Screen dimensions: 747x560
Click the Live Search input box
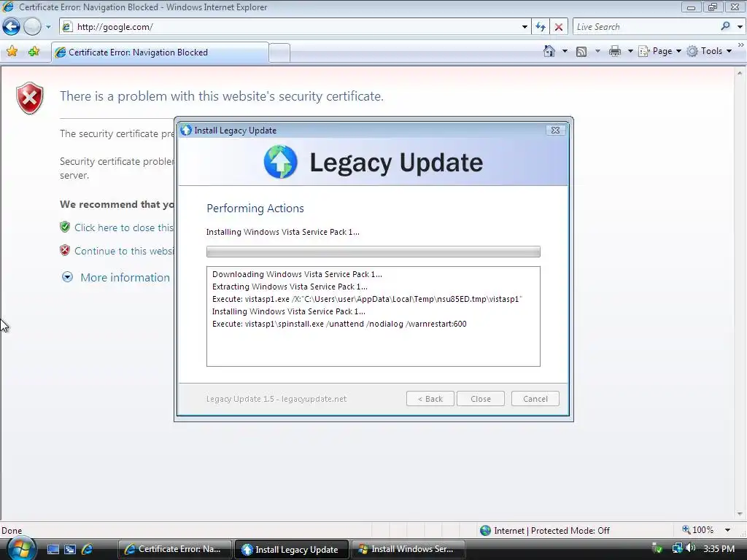point(646,27)
